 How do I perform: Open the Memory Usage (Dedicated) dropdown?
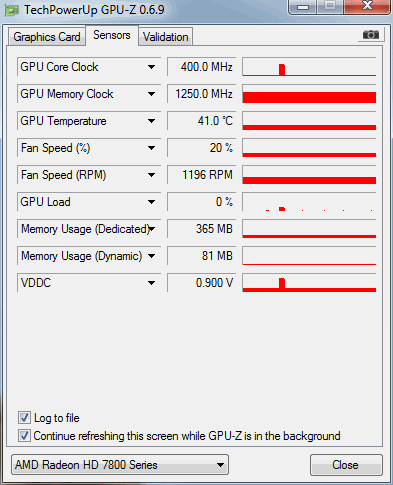(x=152, y=229)
